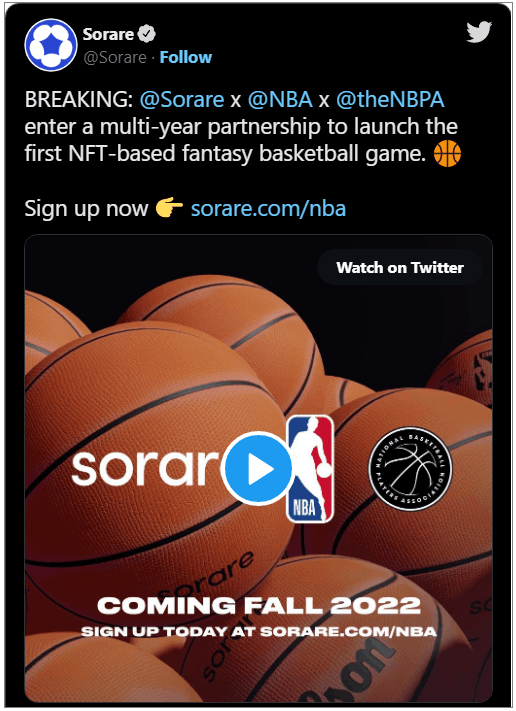Open the gray @Sorare handle under the name
516x711 pixels.
115,58
